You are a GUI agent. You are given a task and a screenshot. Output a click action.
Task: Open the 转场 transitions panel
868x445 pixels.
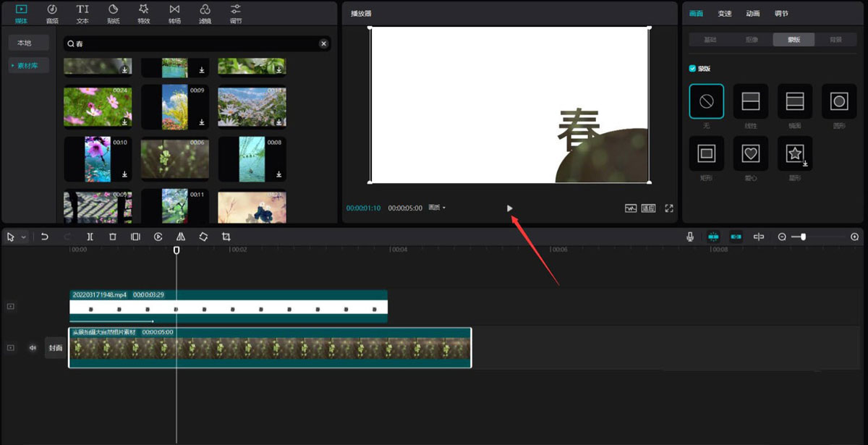(174, 12)
